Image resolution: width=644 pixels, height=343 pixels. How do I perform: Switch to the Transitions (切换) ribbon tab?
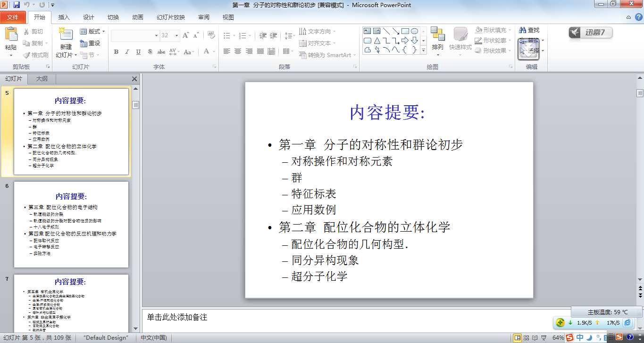[113, 17]
